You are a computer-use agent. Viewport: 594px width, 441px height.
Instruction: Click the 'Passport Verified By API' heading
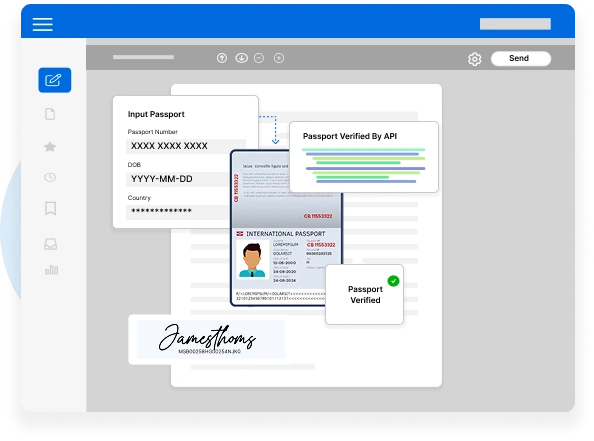click(350, 136)
